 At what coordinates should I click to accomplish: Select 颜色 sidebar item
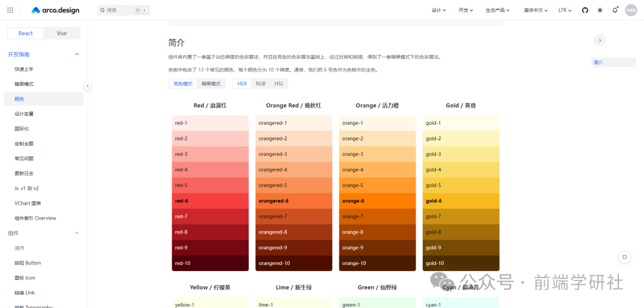pyautogui.click(x=44, y=99)
